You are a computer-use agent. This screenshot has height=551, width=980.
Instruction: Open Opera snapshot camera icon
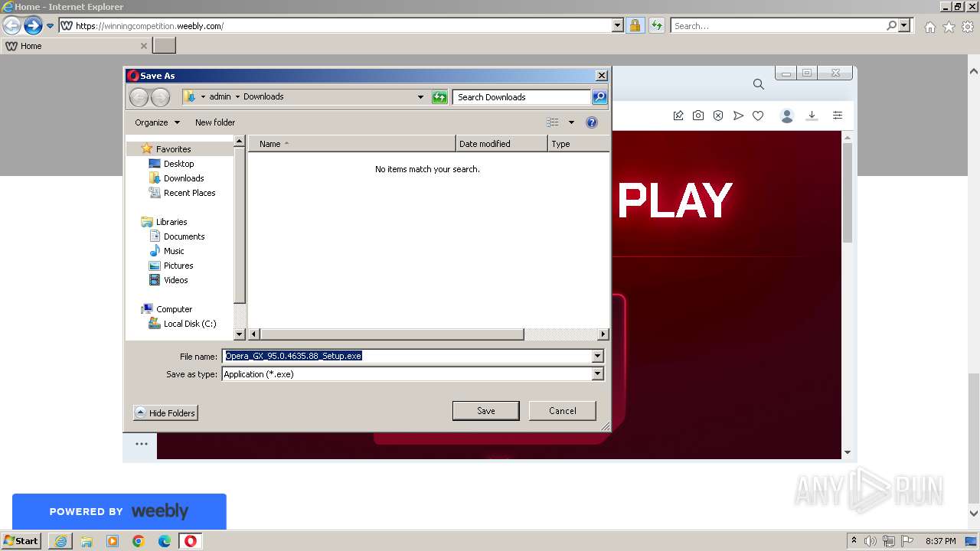698,116
